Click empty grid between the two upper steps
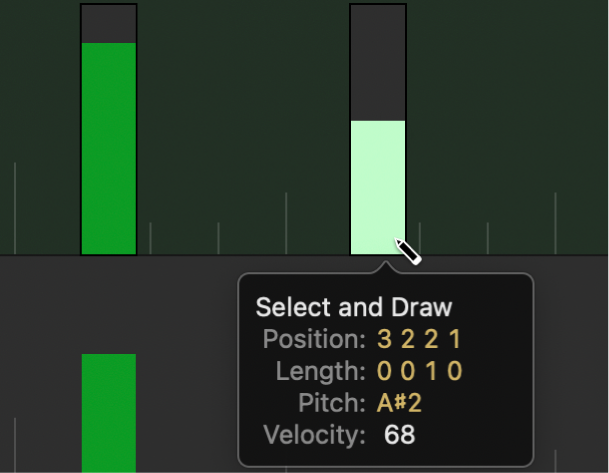The height and width of the screenshot is (473, 609). (x=243, y=120)
